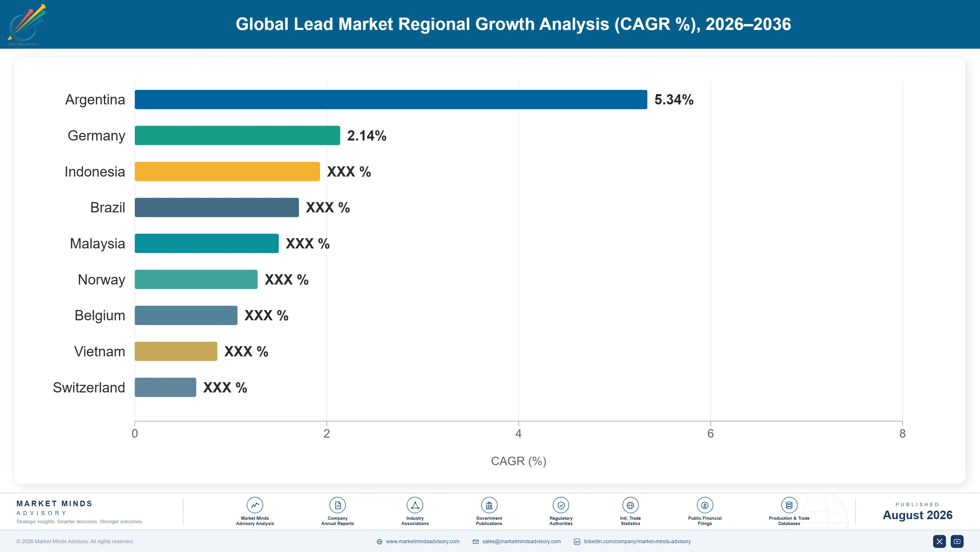The image size is (980, 552).
Task: Click the 5.34% value label
Action: (x=674, y=100)
